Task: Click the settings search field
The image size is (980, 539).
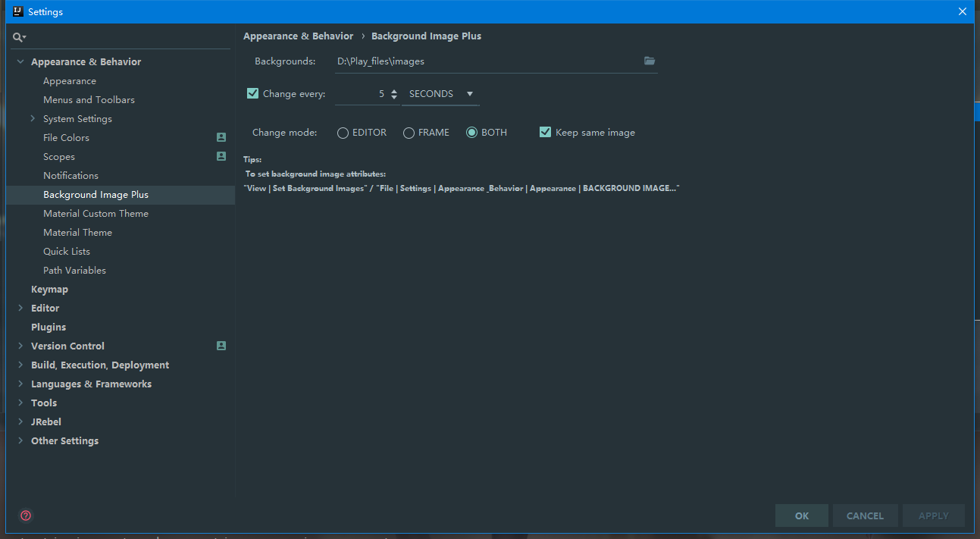Action: click(x=121, y=36)
